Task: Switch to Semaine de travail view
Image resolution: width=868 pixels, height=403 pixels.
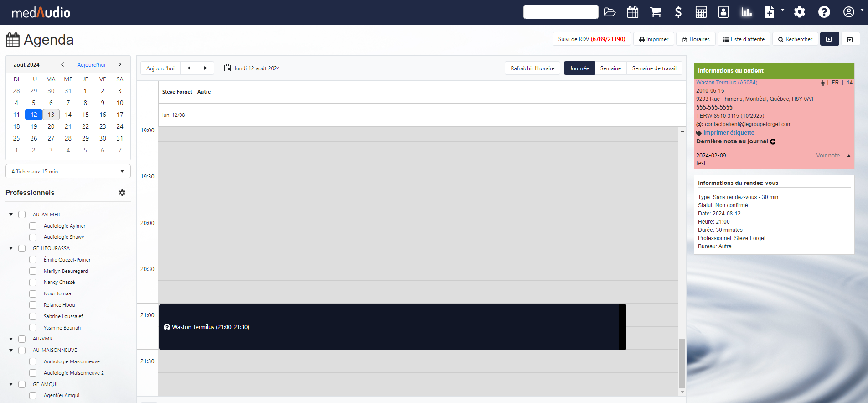Action: (654, 68)
